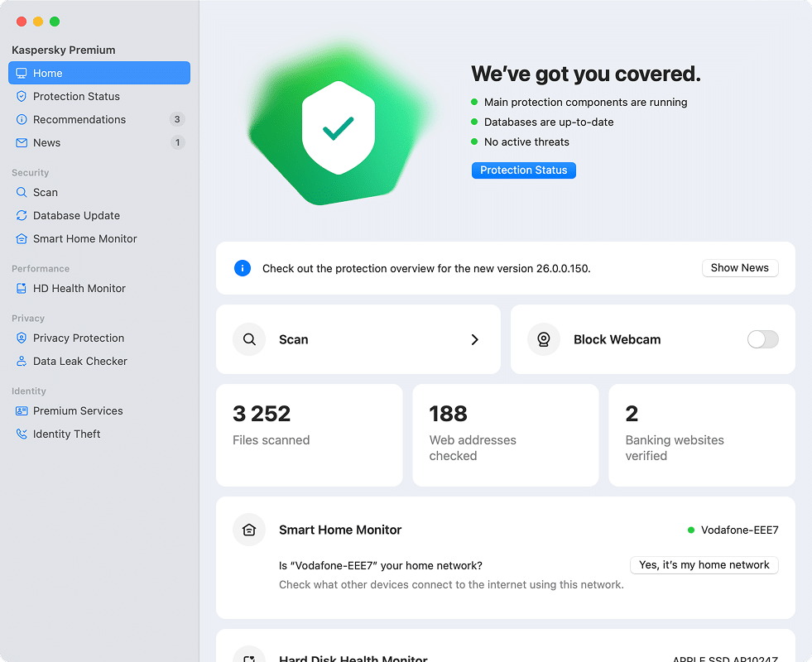Viewport: 812px width, 662px height.
Task: Click the Database Update refresh icon
Action: click(22, 215)
